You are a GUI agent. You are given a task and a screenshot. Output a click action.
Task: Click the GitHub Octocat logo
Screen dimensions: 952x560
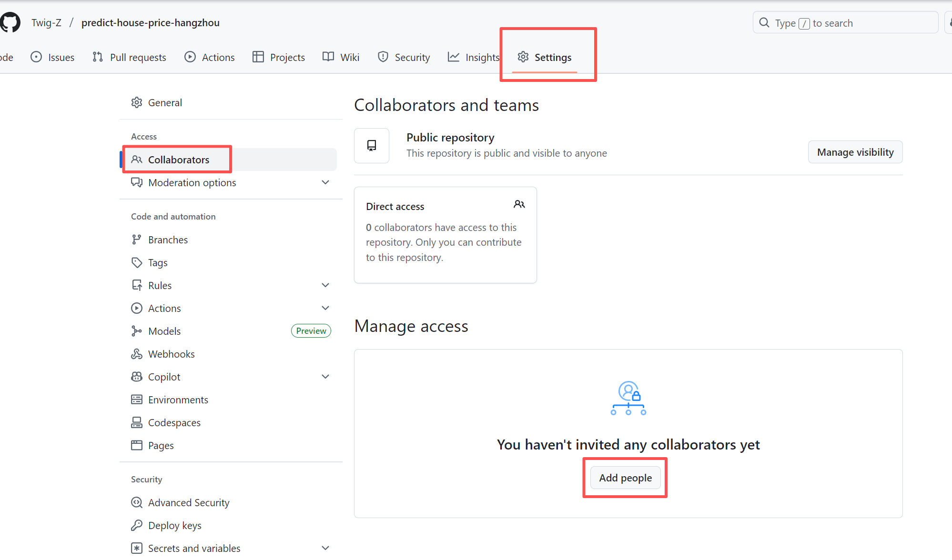(x=10, y=22)
